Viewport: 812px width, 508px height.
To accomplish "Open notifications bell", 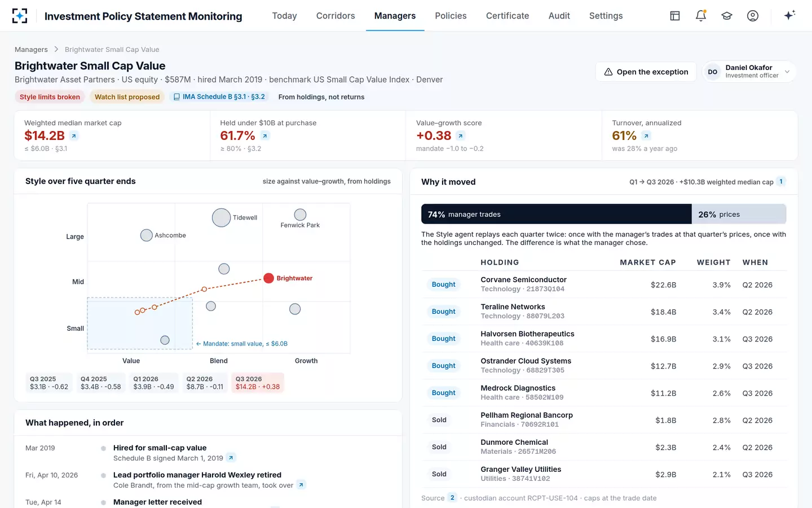I will pyautogui.click(x=701, y=16).
